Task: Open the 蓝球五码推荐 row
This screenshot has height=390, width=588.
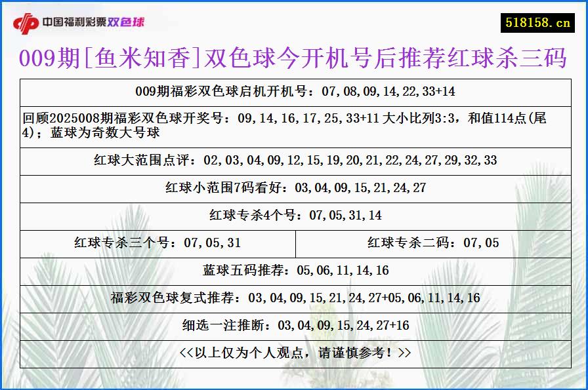Action: [x=294, y=269]
